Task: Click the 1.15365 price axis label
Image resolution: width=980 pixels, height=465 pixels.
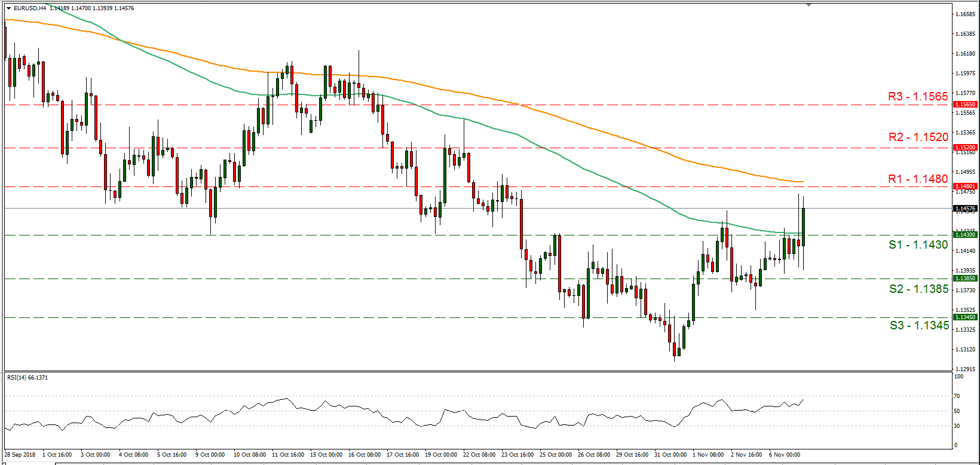Action: coord(966,133)
